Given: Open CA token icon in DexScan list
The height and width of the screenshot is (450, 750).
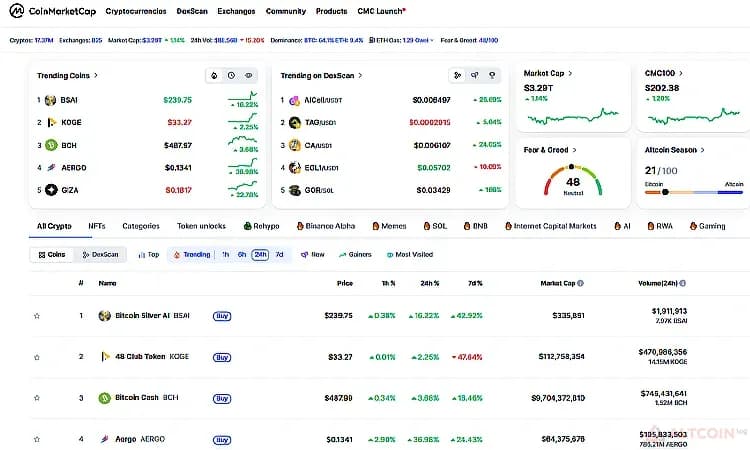Looking at the screenshot, I should tap(295, 145).
